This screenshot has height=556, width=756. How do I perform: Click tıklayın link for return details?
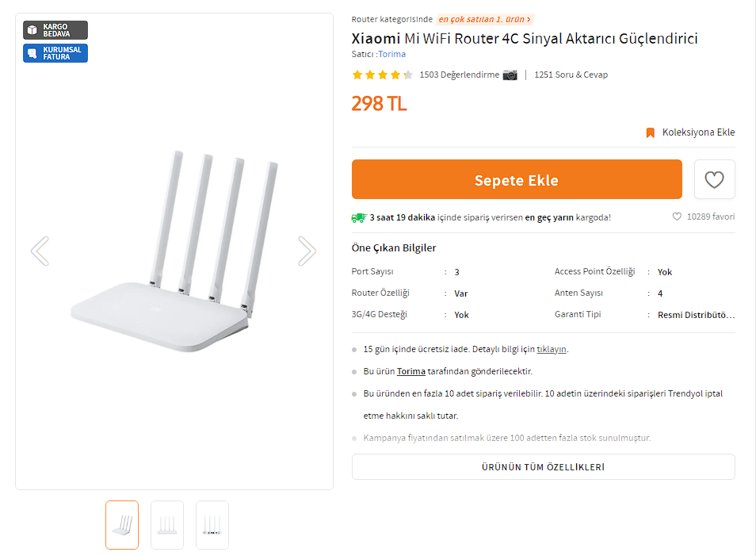coord(551,349)
